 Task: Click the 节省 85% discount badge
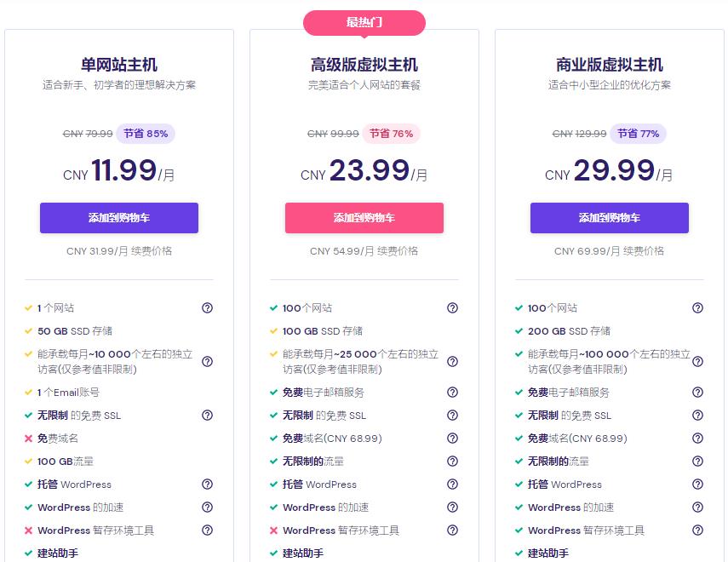(x=146, y=134)
